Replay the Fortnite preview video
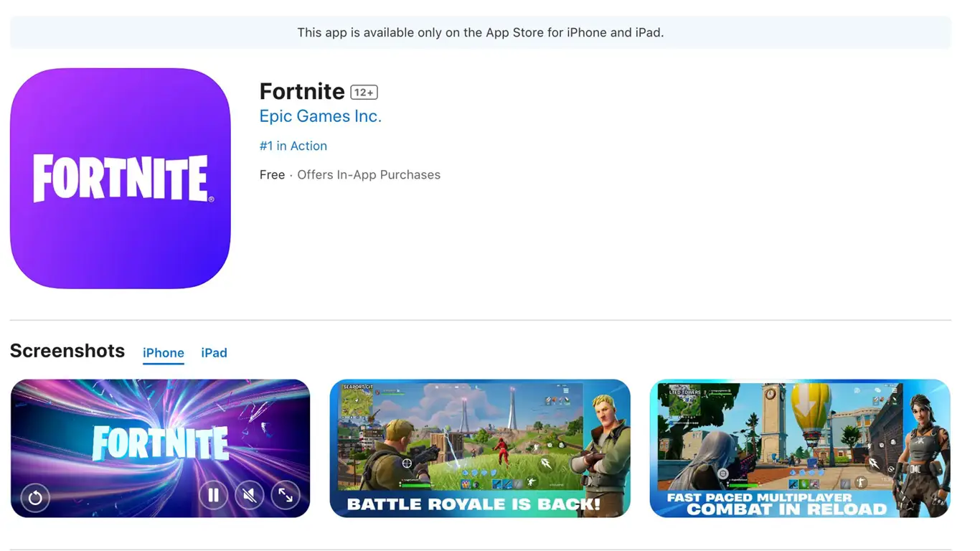980x551 pixels. tap(35, 496)
